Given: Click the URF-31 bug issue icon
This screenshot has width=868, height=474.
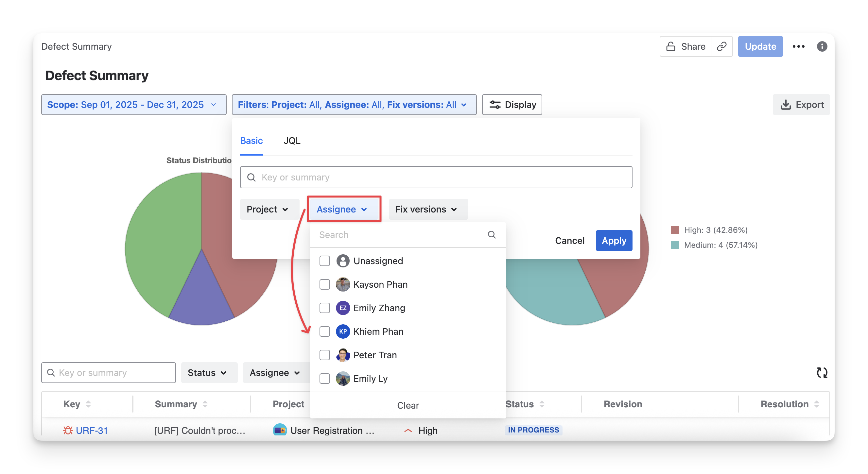Looking at the screenshot, I should coord(68,430).
